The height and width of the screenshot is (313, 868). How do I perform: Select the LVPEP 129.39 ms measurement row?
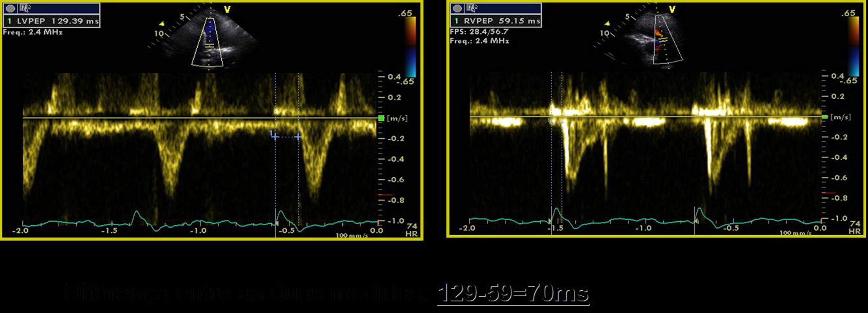51,21
